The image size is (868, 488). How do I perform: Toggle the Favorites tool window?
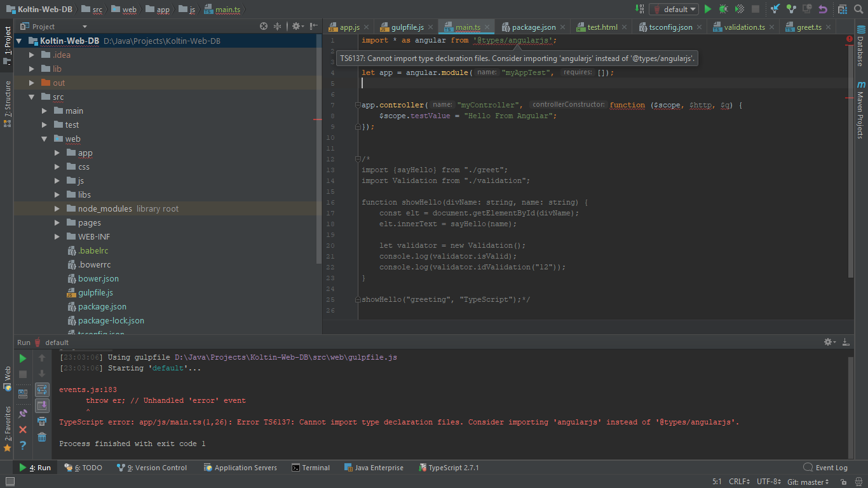click(7, 429)
